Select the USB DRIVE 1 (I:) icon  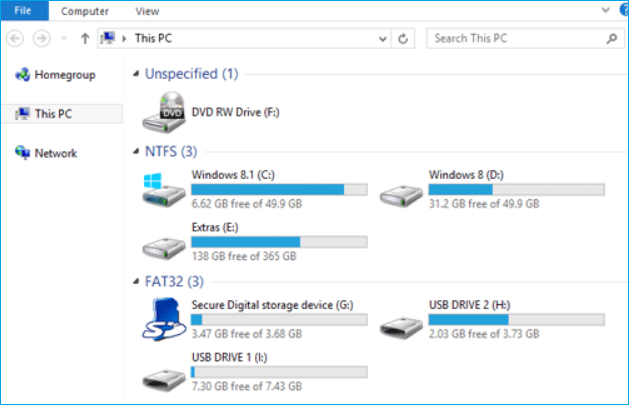163,372
